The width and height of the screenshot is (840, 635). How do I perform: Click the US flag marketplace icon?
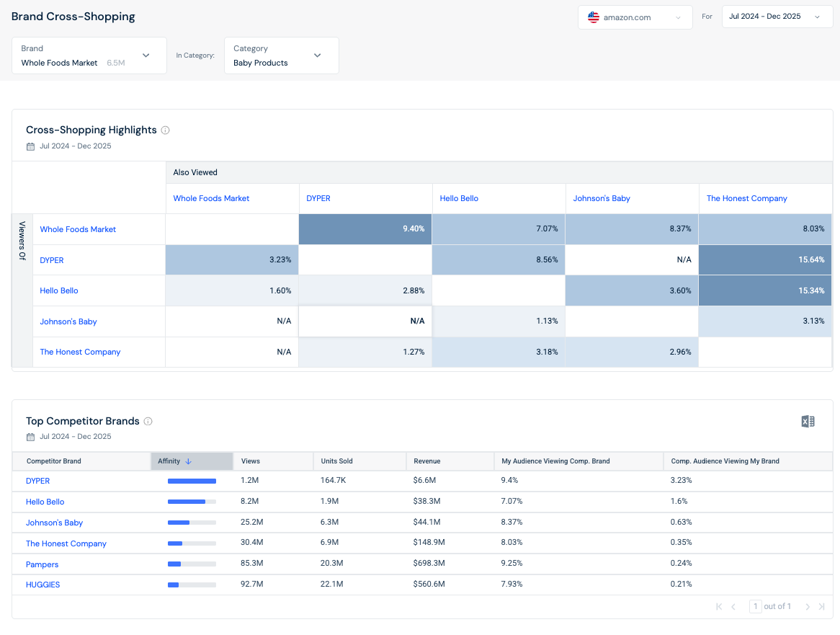click(593, 17)
